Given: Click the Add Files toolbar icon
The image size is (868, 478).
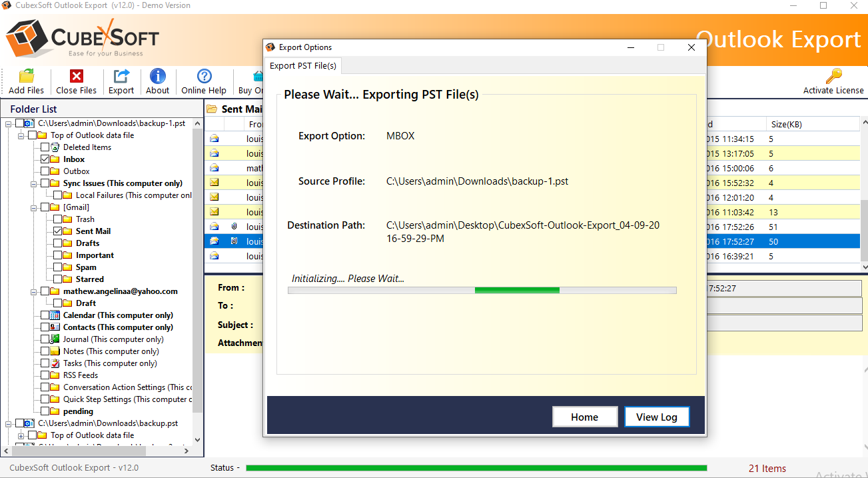Looking at the screenshot, I should [x=27, y=76].
